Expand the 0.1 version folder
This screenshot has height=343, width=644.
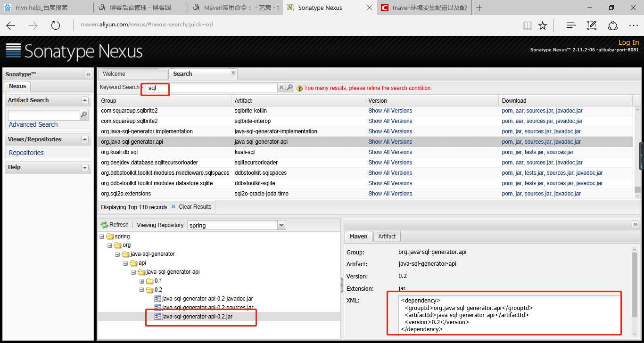[142, 281]
